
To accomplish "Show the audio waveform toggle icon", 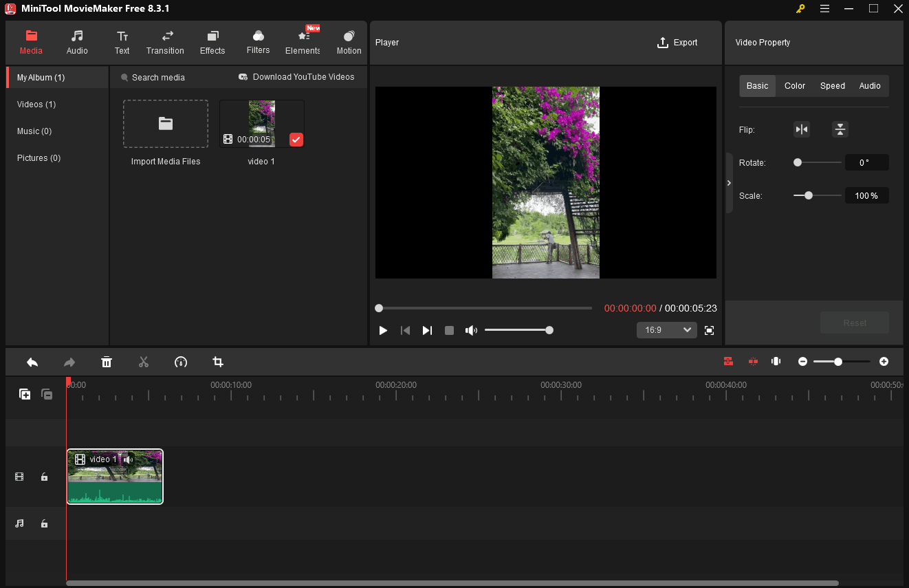I will pyautogui.click(x=776, y=361).
